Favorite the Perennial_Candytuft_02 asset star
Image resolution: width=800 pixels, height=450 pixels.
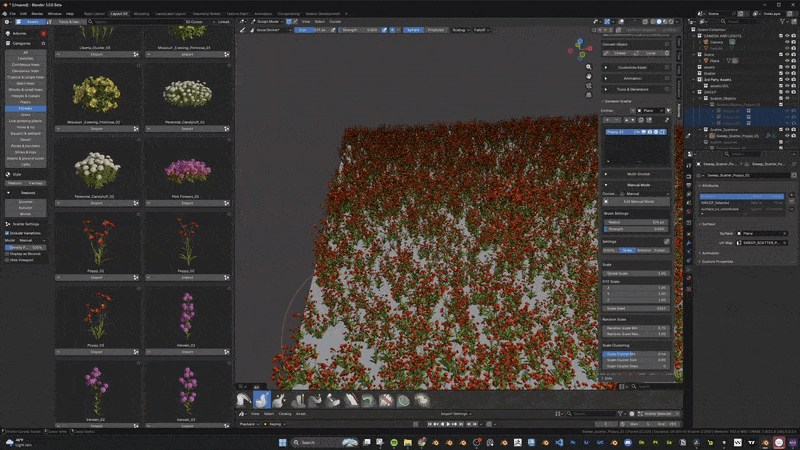pos(138,140)
